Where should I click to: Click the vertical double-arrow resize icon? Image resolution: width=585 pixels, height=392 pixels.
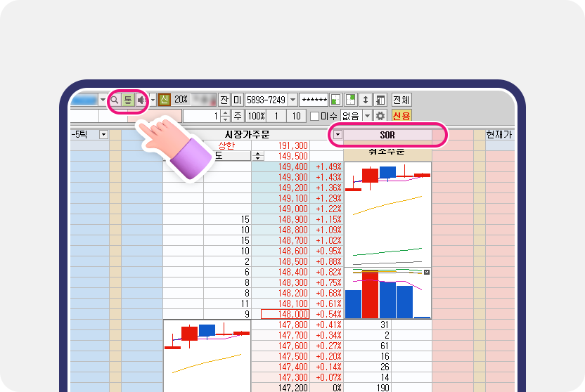tap(366, 100)
